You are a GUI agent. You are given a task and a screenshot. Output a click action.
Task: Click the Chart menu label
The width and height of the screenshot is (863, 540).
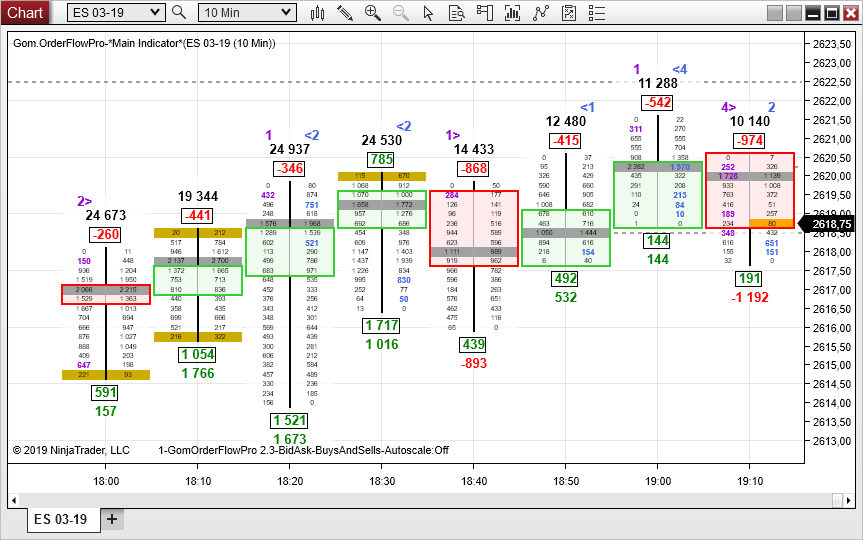[x=25, y=12]
